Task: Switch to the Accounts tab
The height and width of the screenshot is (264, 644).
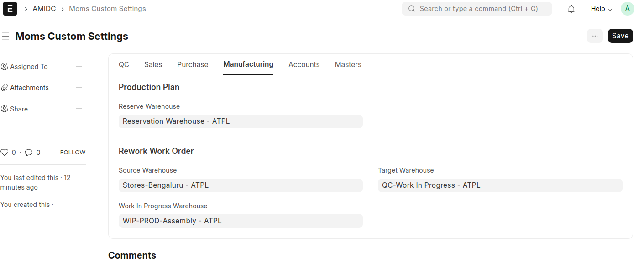Action: tap(304, 64)
